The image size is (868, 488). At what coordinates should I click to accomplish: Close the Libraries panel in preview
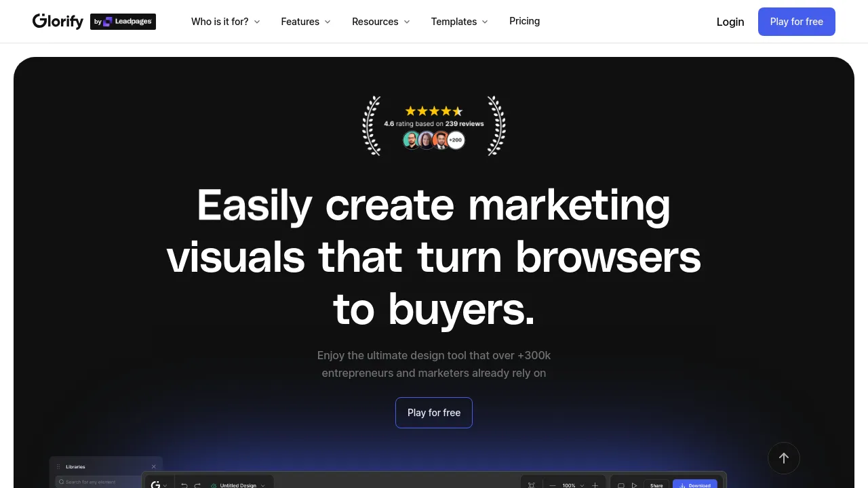coord(153,466)
